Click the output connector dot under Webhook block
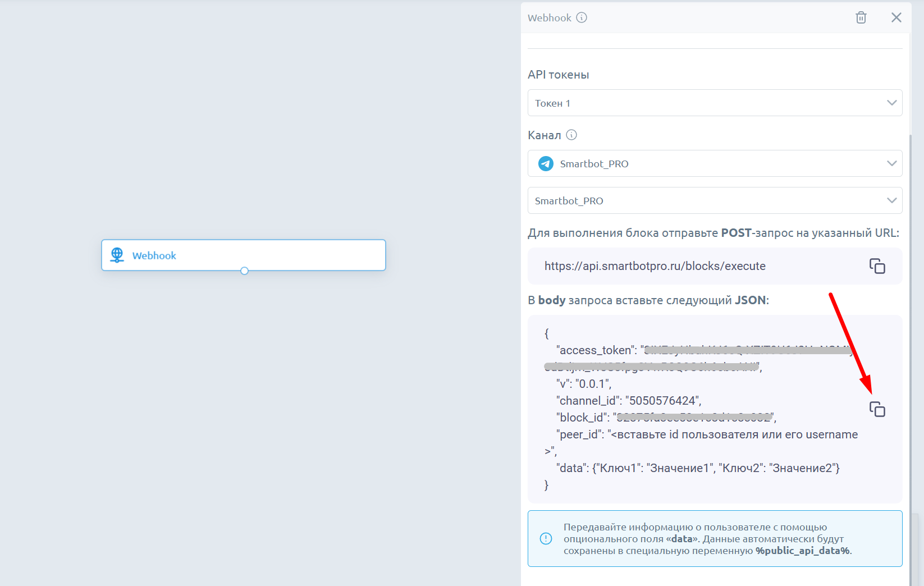The width and height of the screenshot is (924, 586). [244, 271]
